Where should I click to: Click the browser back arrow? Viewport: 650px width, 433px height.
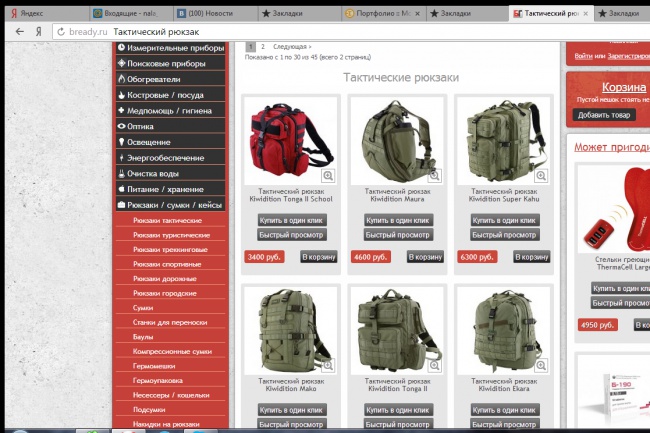tap(19, 31)
